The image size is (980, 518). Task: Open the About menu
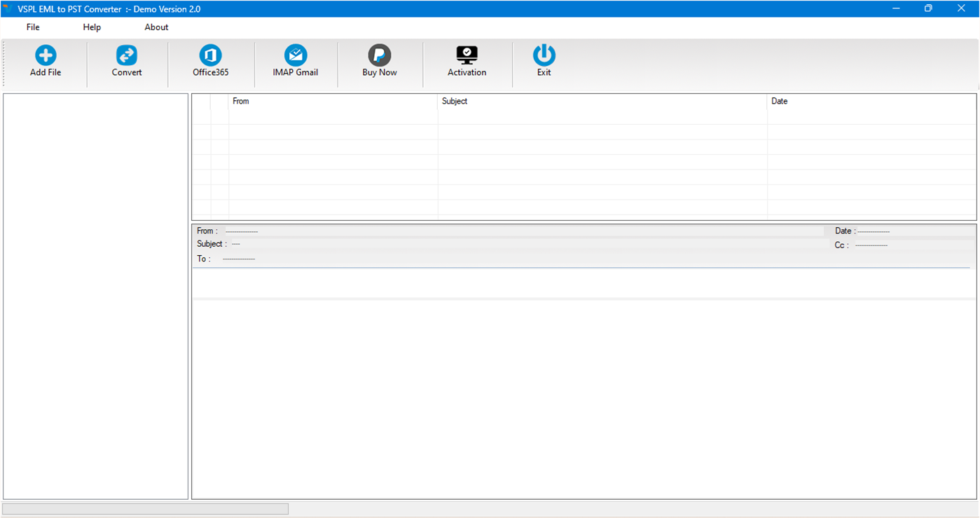coord(156,27)
